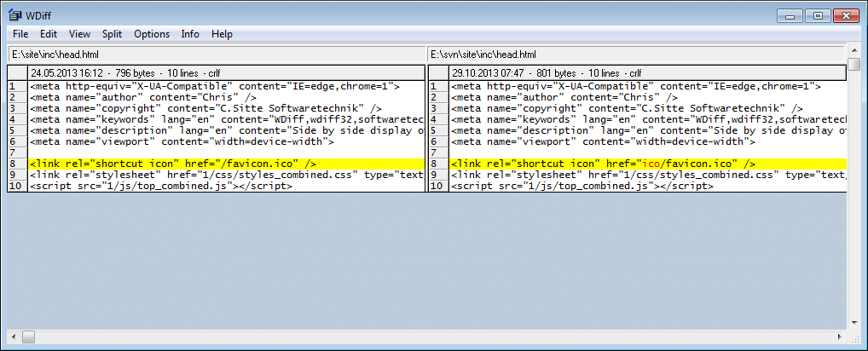Screen dimensions: 868x351
Task: Open the File menu
Action: coord(20,34)
